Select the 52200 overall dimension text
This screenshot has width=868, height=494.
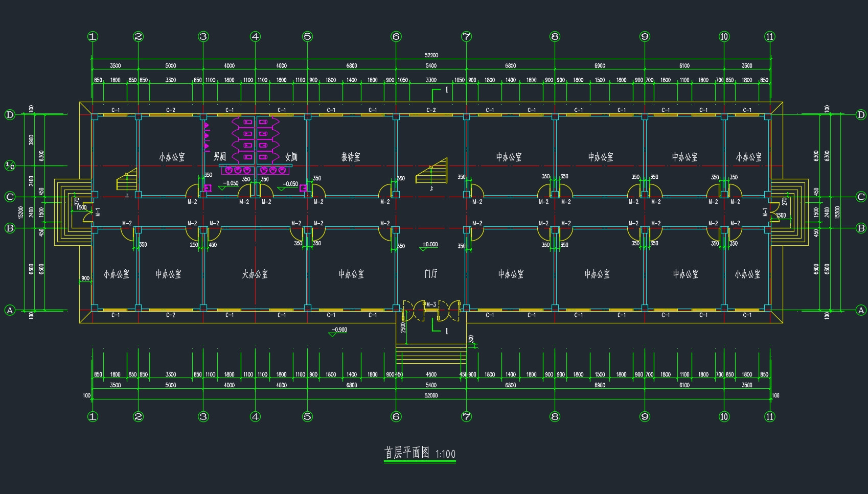[x=431, y=55]
